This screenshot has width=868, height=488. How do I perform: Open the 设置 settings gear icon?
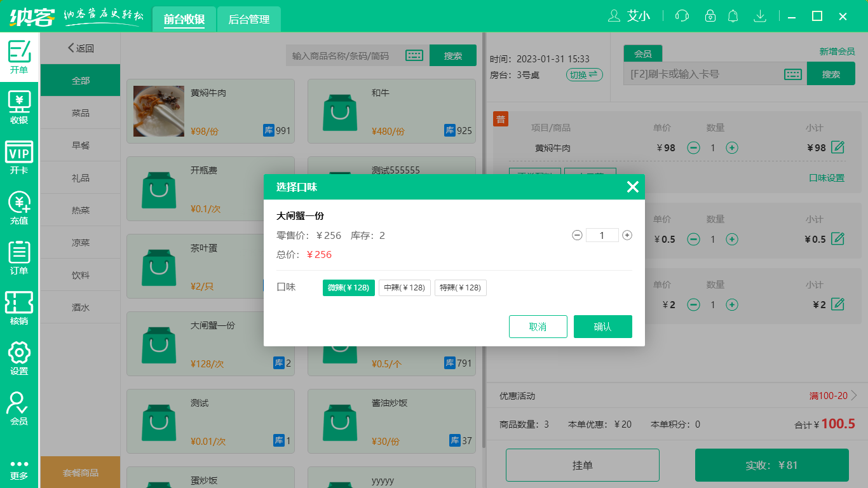(x=19, y=358)
